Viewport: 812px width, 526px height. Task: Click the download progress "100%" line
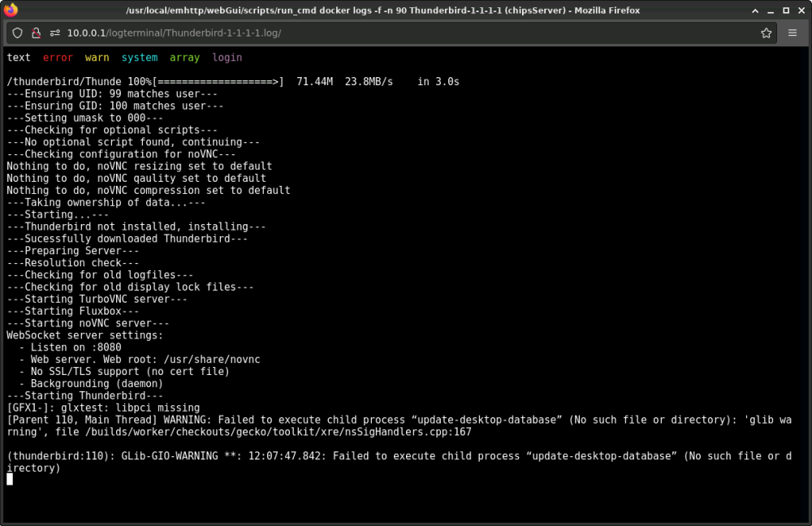click(233, 82)
